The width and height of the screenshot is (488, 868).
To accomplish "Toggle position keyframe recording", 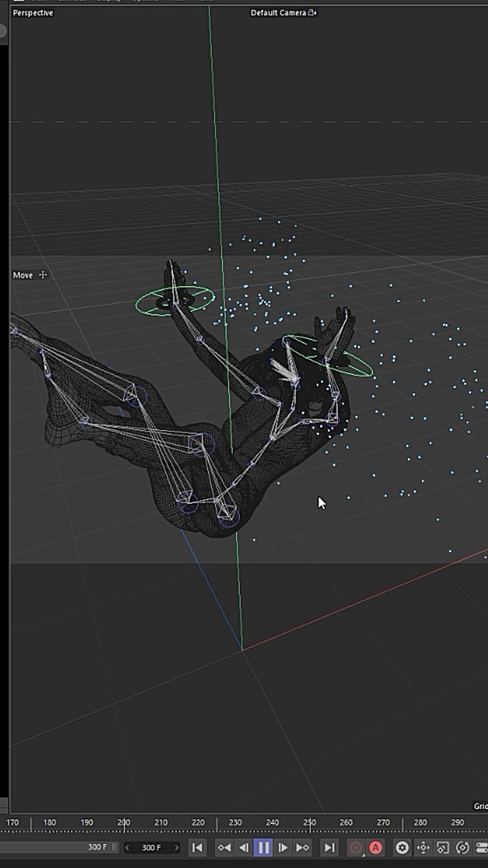I will (423, 847).
